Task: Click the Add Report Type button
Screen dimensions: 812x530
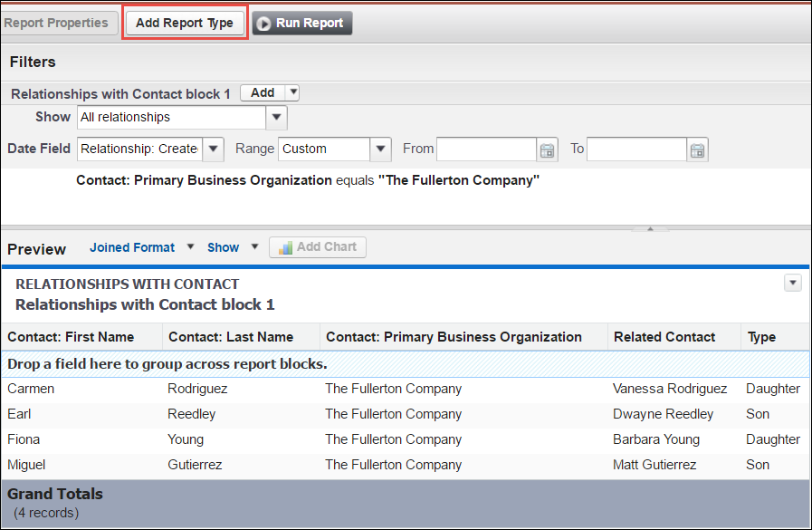Action: [185, 24]
